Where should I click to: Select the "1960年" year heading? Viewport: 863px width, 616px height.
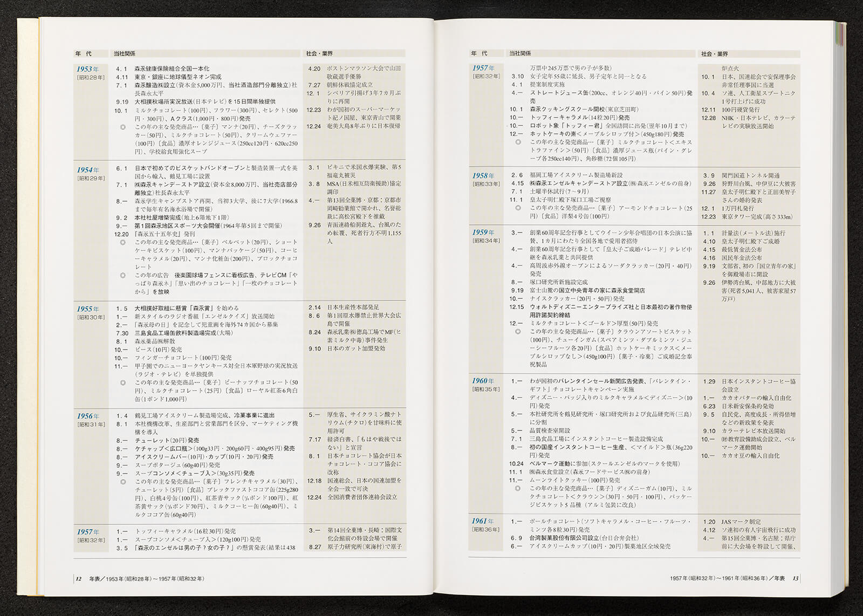tap(483, 381)
